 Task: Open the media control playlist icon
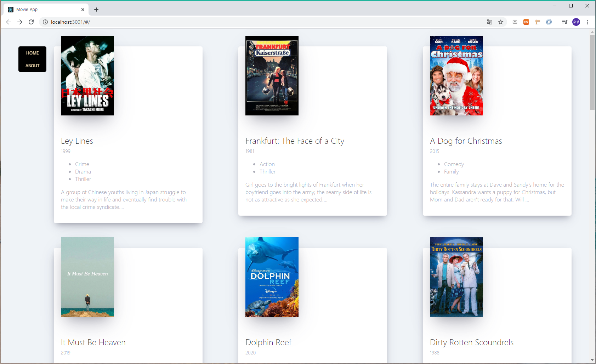[564, 22]
